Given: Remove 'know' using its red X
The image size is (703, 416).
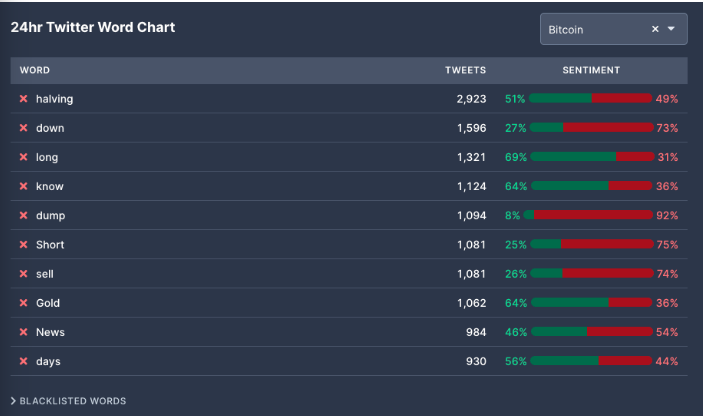Looking at the screenshot, I should click(23, 186).
